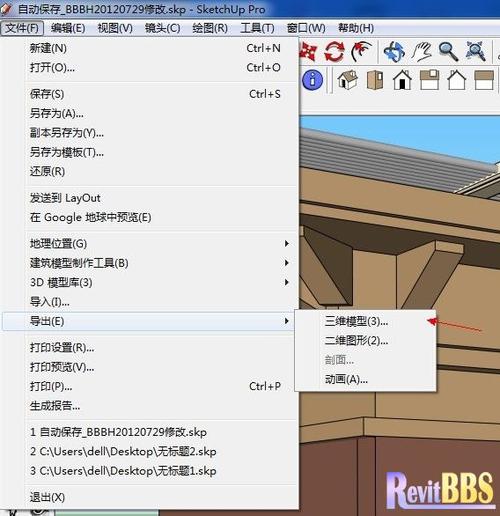Viewport: 500px width, 516px height.
Task: Open the 文件(F) menu
Action: (x=22, y=28)
